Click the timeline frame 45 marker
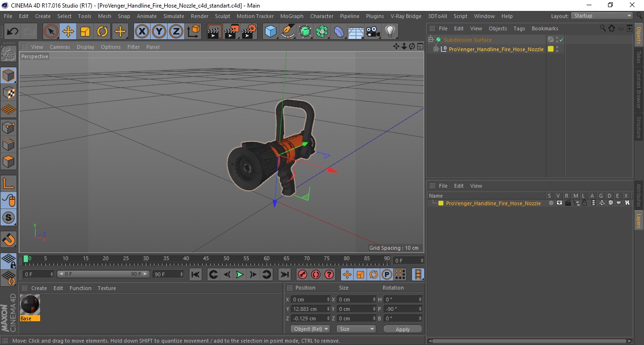 [x=206, y=259]
